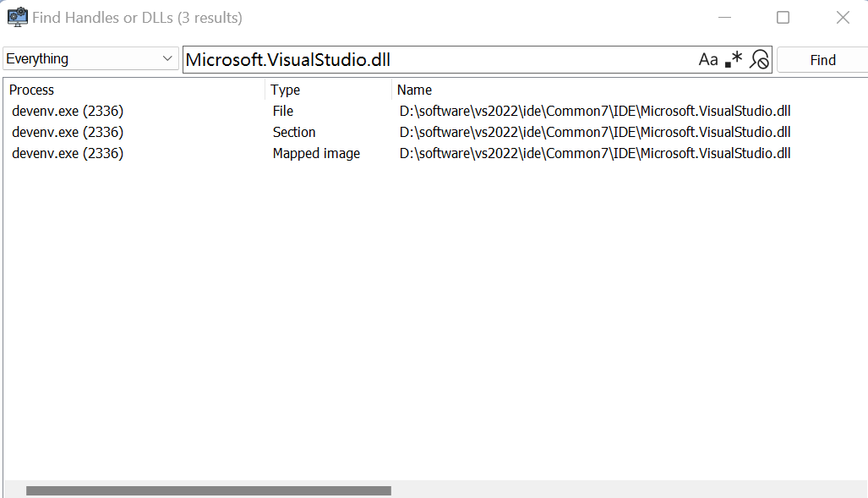Click the horizontal scrollbar thumb
Image resolution: width=868 pixels, height=498 pixels.
pyautogui.click(x=208, y=490)
